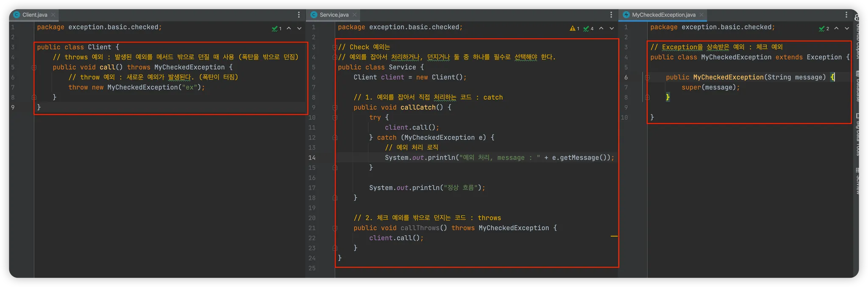This screenshot has width=868, height=287.
Task: Click MyCheckedException.java lightning file icon on tab
Action: click(626, 15)
